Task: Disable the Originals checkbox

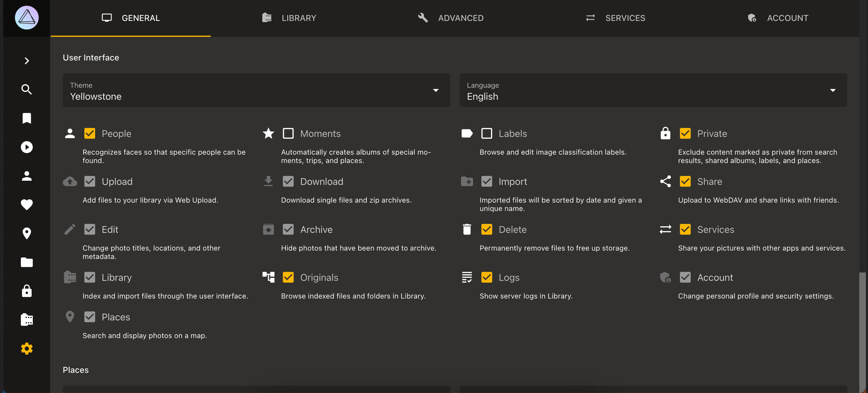Action: (288, 277)
